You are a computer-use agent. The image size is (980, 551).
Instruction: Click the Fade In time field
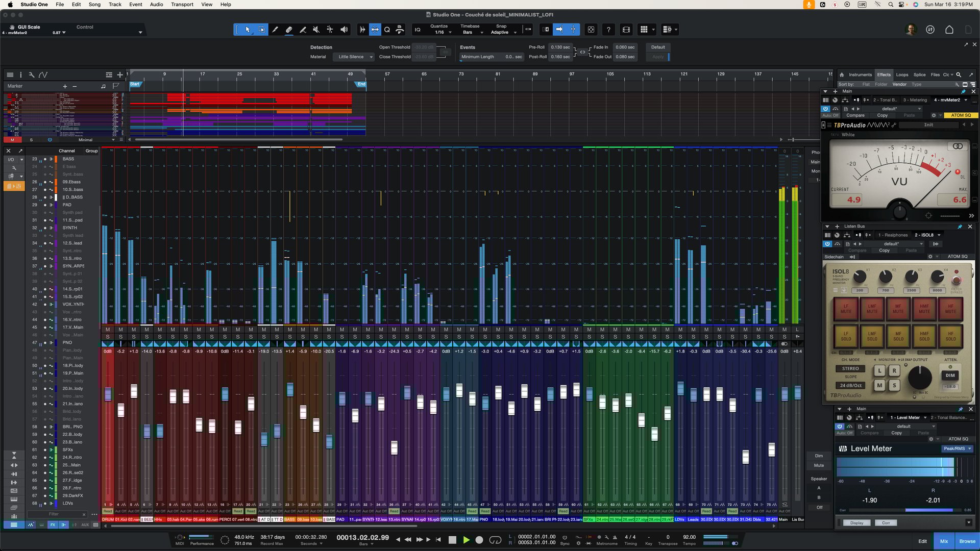[x=625, y=47]
